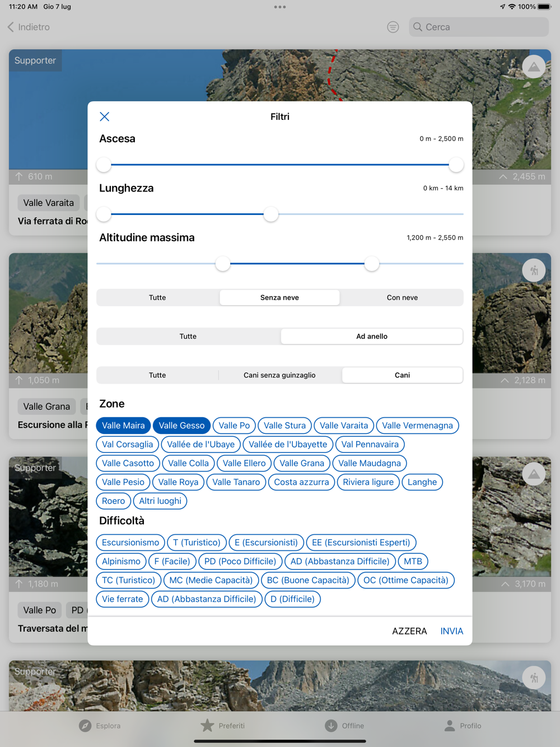This screenshot has width=560, height=747.
Task: Toggle the Valle Colla zone chip
Action: point(188,463)
